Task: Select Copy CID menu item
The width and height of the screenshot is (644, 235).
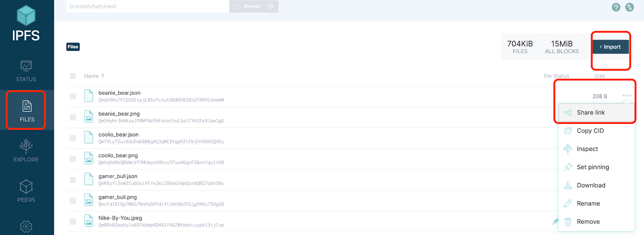Action: point(597,131)
